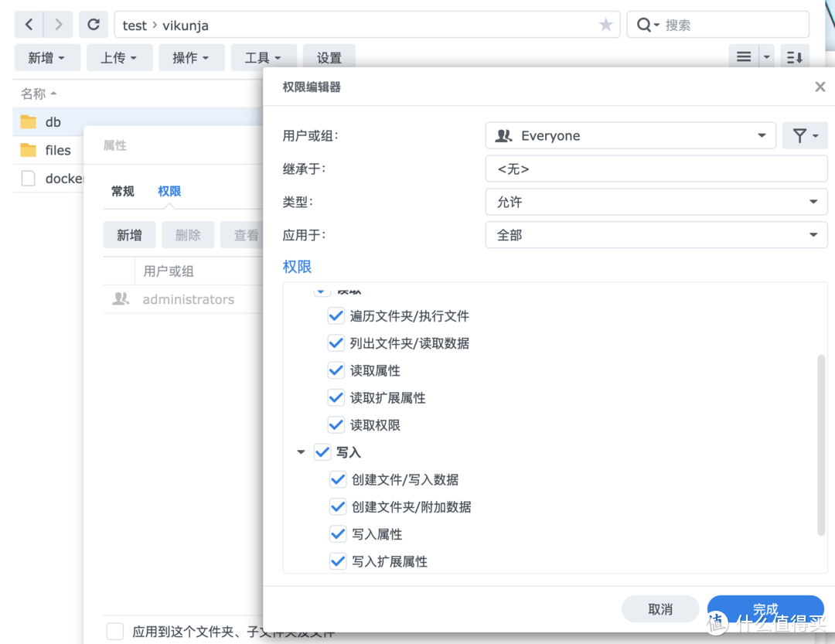The width and height of the screenshot is (835, 644).
Task: Open the filter icon in permission editor
Action: click(x=805, y=135)
